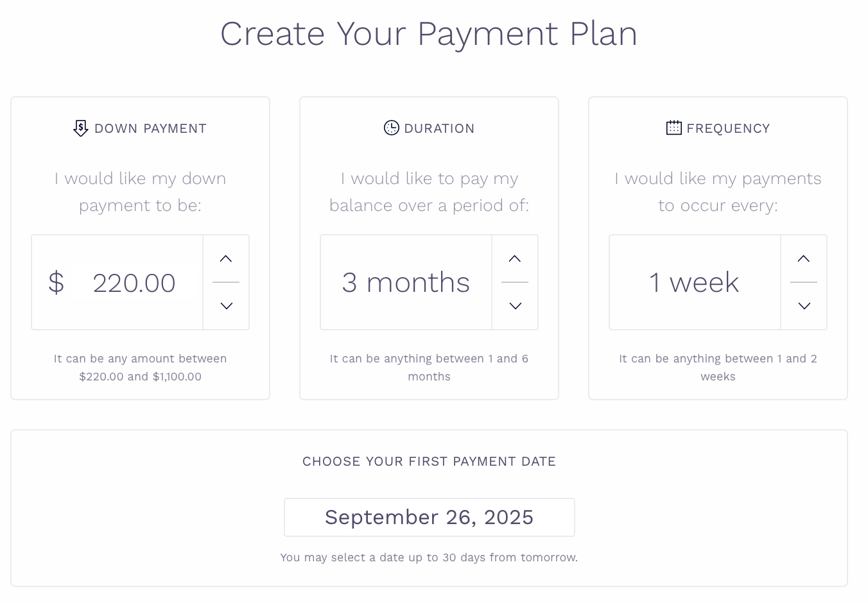Increase payment frequency with up chevron

[804, 259]
